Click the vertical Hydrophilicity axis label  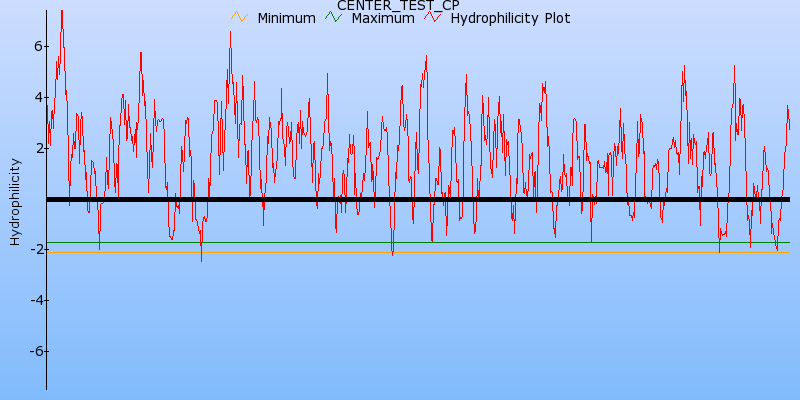pyautogui.click(x=15, y=201)
